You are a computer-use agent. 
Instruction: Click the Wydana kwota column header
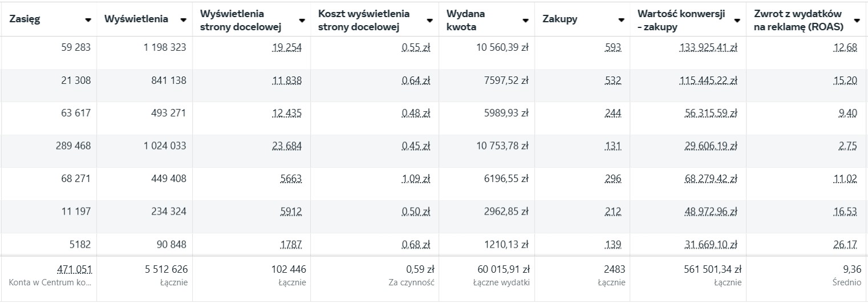coord(466,19)
